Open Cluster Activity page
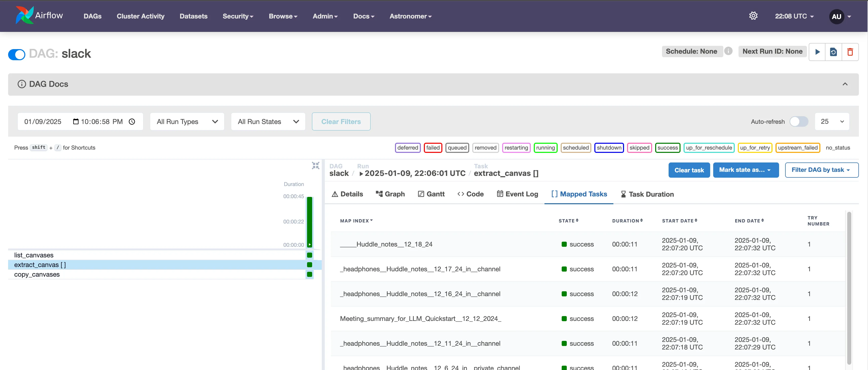 [141, 16]
